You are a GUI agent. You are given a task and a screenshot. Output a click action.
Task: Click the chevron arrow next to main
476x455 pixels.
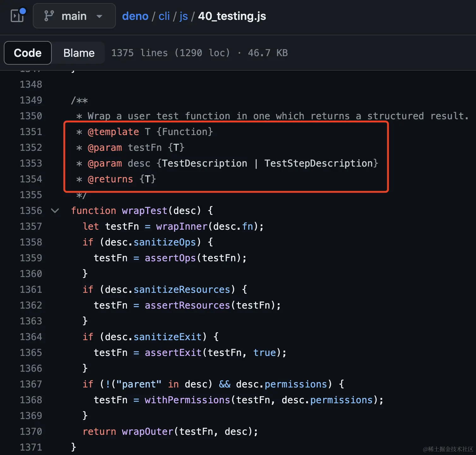(99, 16)
